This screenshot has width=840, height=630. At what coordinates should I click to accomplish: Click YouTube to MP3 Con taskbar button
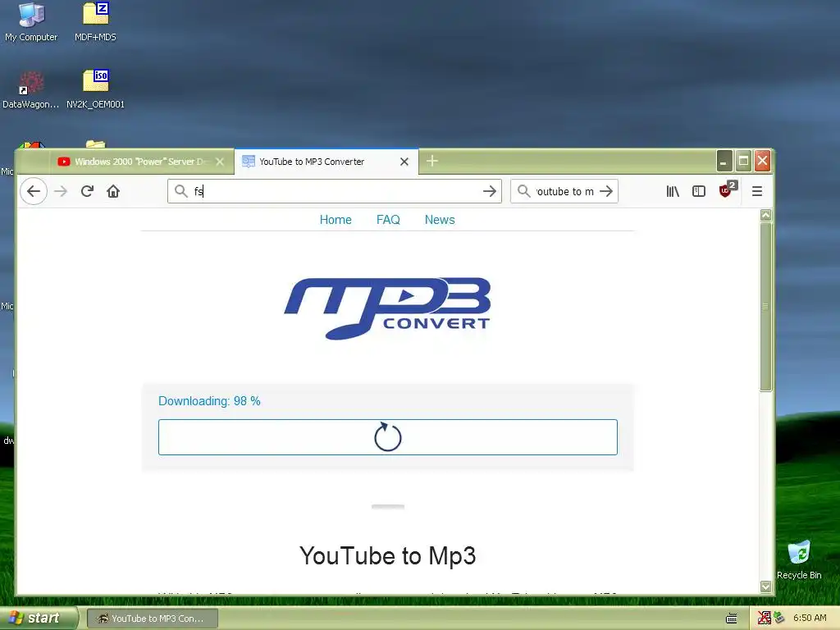[x=152, y=619]
